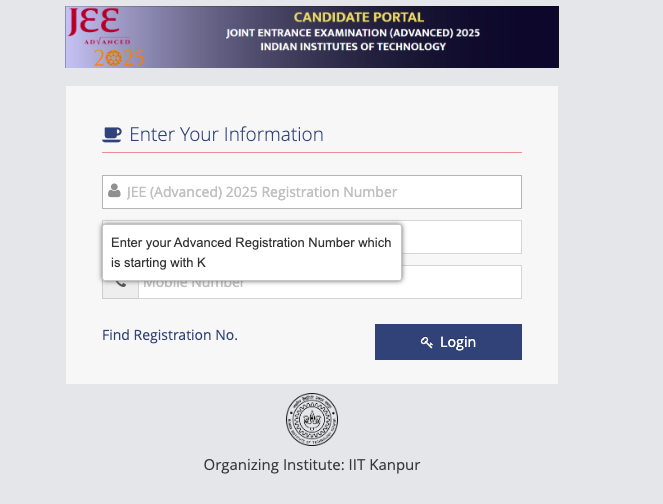Click the JOINT ENTRANCE EXAMINATION (ADVANCED) 2025 text
Viewport: 663px width, 504px height.
pyautogui.click(x=353, y=33)
